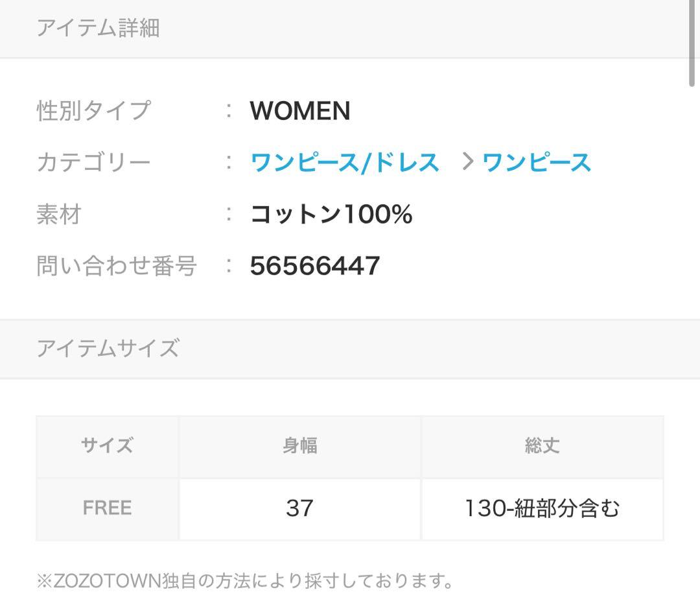Image resolution: width=700 pixels, height=603 pixels.
Task: Click the 130-紐部分含む total length cell
Action: (x=542, y=508)
